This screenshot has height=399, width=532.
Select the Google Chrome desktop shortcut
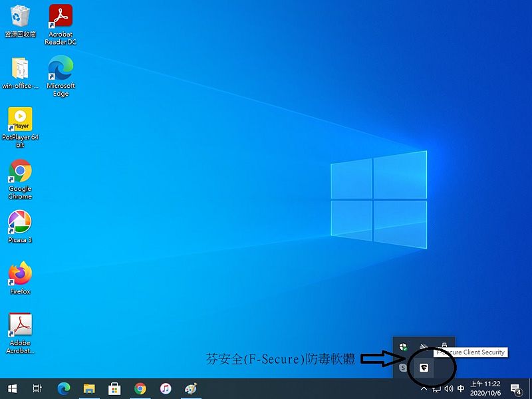click(x=20, y=180)
